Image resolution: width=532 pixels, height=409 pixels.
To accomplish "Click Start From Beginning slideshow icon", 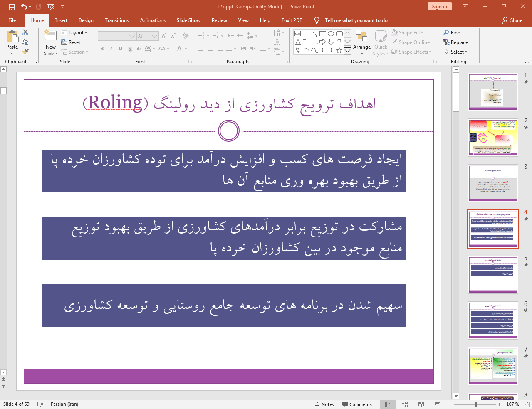I will click(x=51, y=7).
